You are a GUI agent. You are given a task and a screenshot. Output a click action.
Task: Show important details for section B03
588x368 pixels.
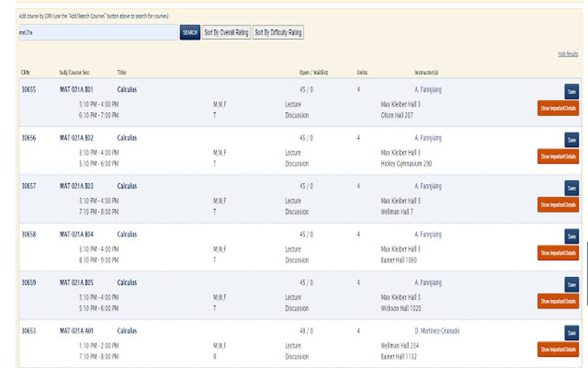click(x=558, y=205)
